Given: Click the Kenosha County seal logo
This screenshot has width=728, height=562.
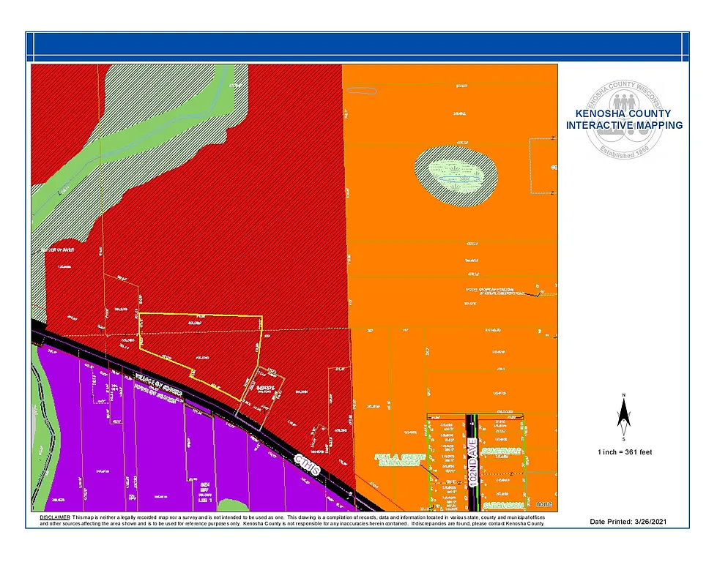Looking at the screenshot, I should 624,119.
